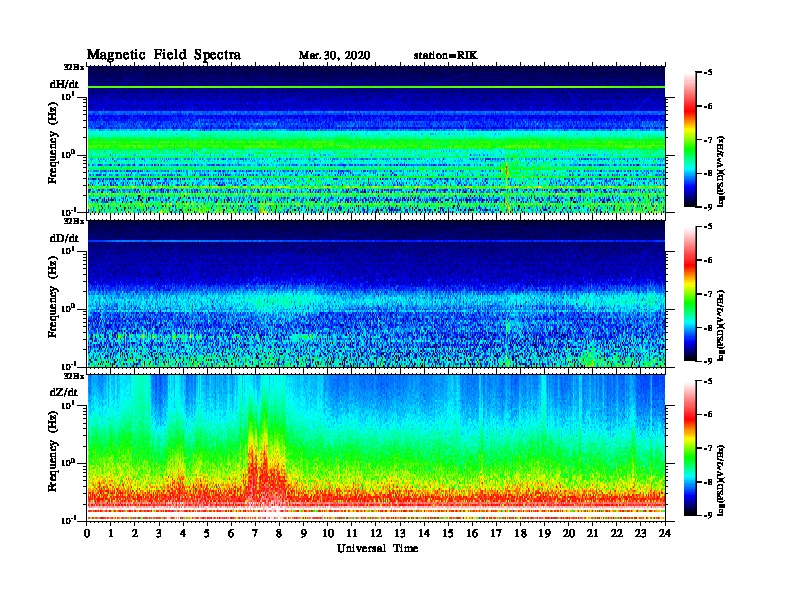Click the "Universal Time" axis title
Screen dimensions: 792x612
(377, 548)
